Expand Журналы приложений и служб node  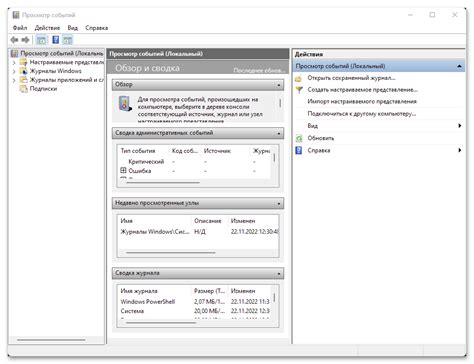(x=14, y=80)
